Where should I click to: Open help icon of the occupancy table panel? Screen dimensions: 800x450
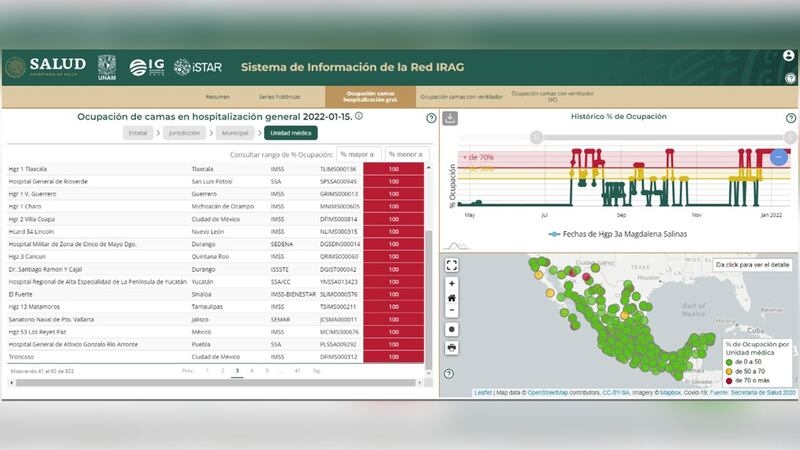point(431,118)
